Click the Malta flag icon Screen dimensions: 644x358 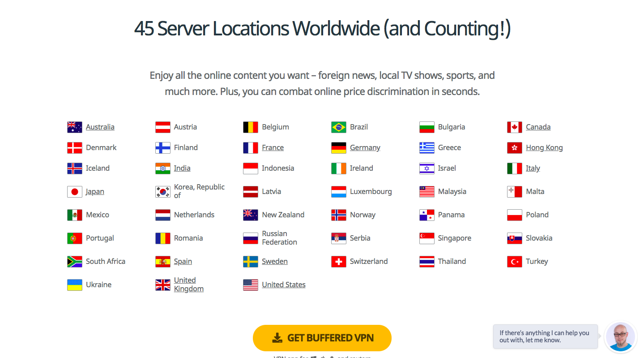(x=515, y=192)
